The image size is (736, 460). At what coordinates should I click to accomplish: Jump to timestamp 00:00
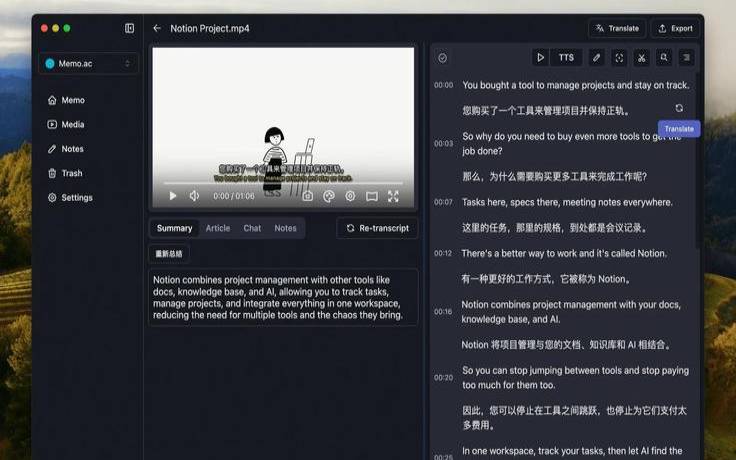444,85
